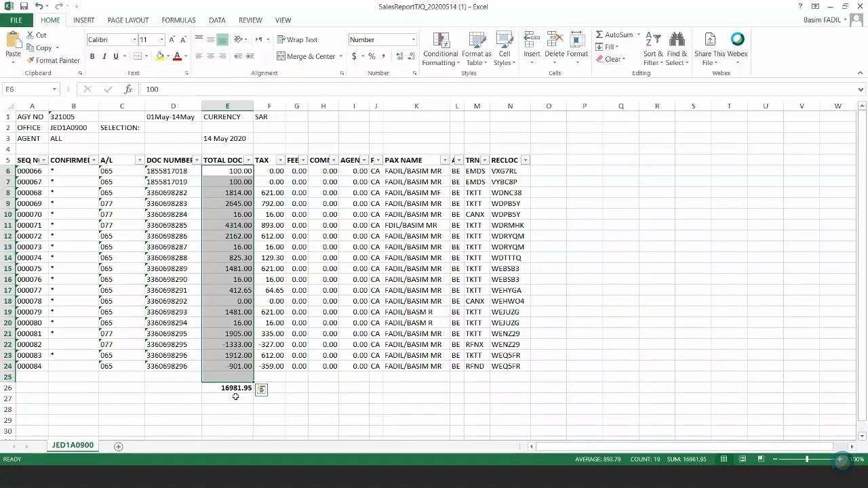The image size is (868, 488).
Task: Click the Undo arrow in quick access toolbar
Action: [39, 6]
